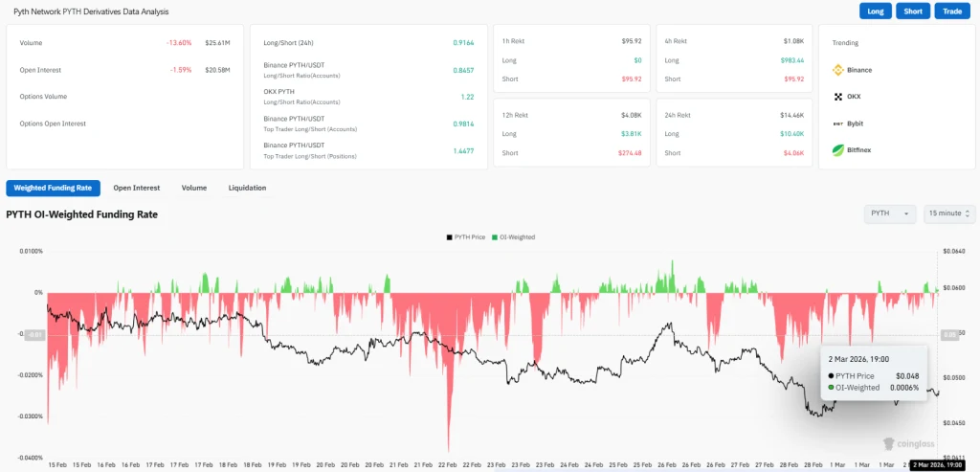This screenshot has height=472, width=980.
Task: Open Binance exchange link in Trending
Action: 859,70
